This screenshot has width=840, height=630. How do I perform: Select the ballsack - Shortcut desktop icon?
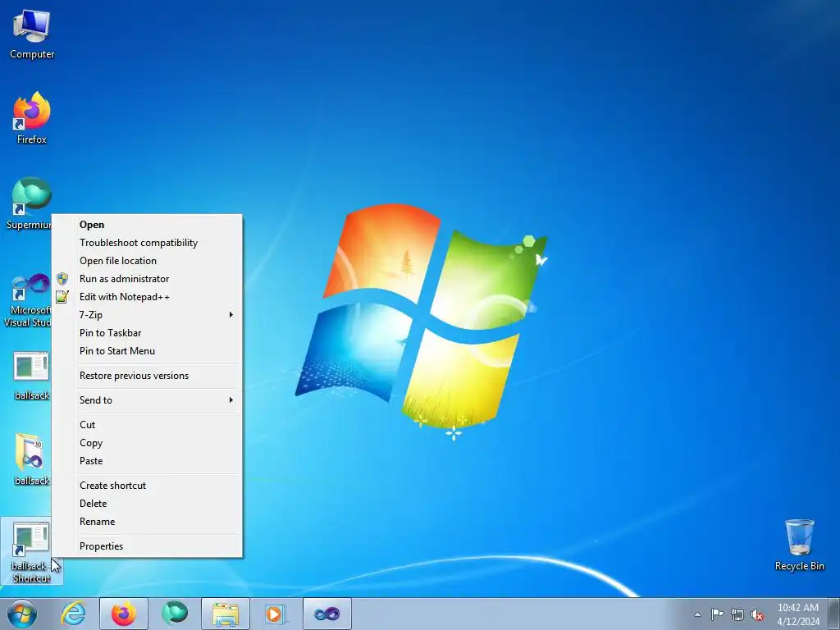pos(31,552)
